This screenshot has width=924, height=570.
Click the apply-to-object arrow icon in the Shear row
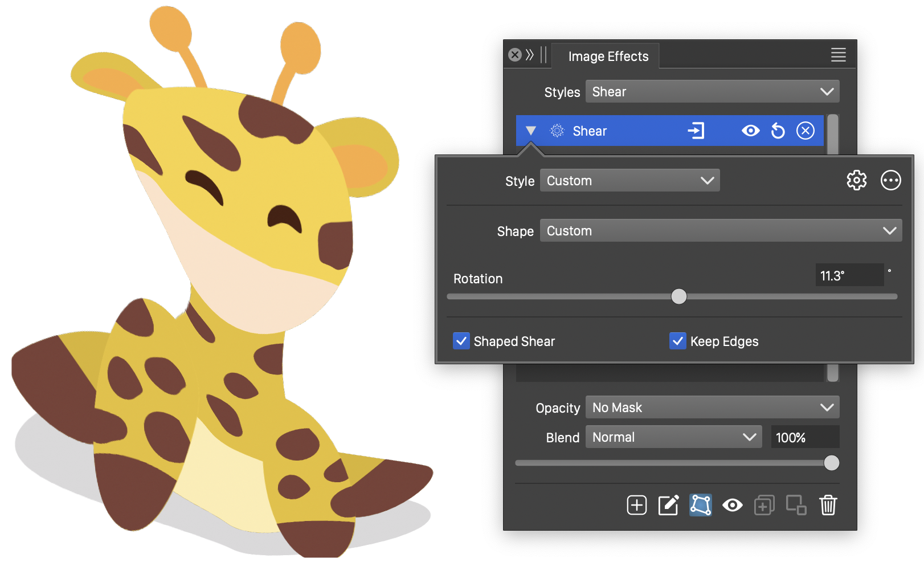tap(696, 131)
